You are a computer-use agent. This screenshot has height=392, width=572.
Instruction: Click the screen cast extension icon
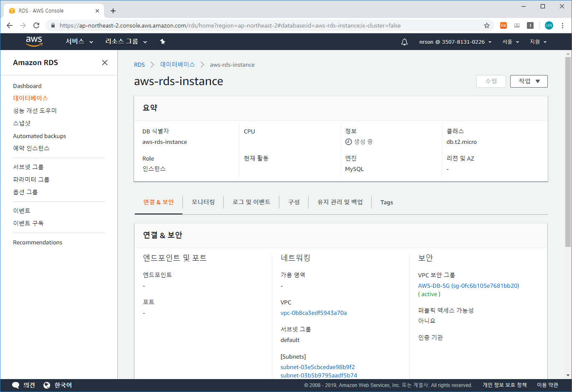click(x=517, y=25)
